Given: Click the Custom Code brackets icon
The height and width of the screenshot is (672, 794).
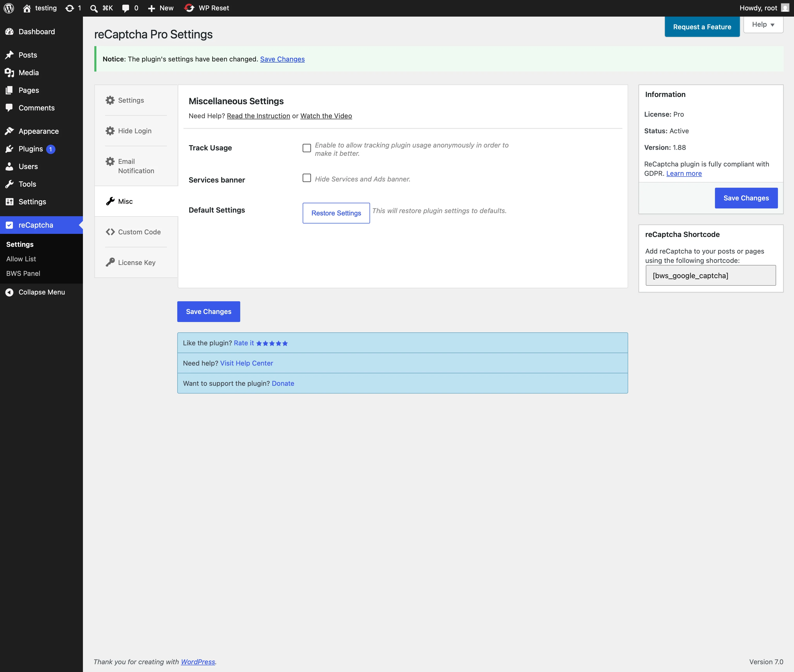Looking at the screenshot, I should 110,232.
